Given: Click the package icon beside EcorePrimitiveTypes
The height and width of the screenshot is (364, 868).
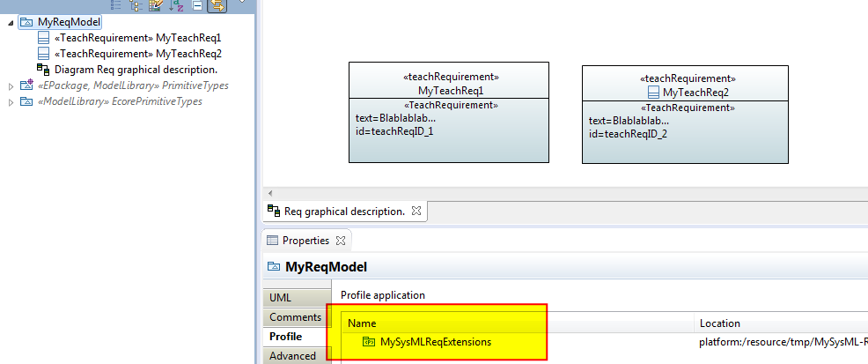Looking at the screenshot, I should click(x=26, y=101).
